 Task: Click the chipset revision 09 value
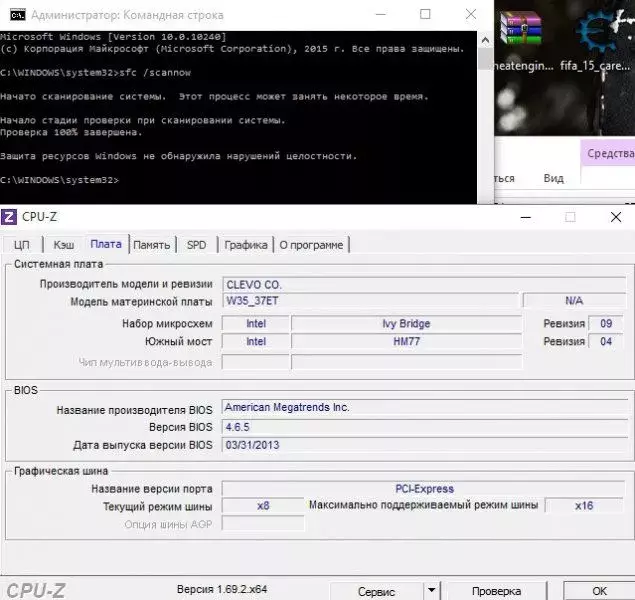[x=606, y=323]
